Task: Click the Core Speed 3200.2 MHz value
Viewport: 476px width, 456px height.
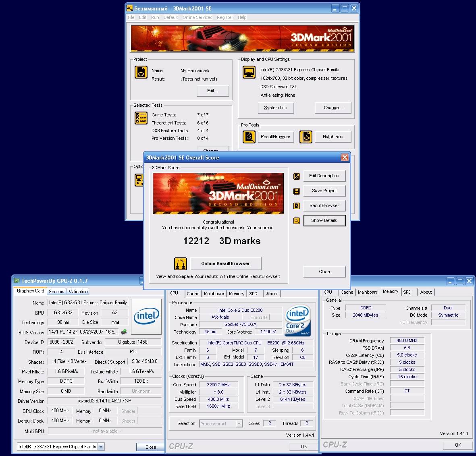Action: tap(218, 385)
